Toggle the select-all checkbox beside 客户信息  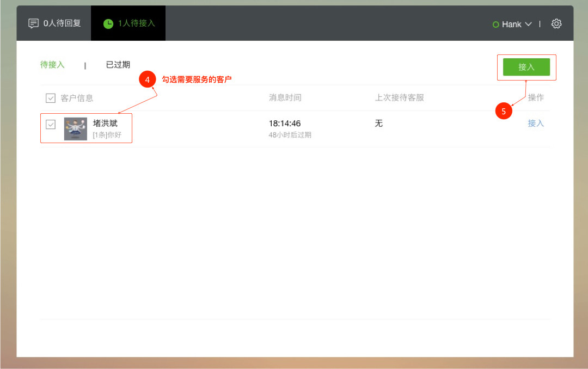pyautogui.click(x=51, y=99)
